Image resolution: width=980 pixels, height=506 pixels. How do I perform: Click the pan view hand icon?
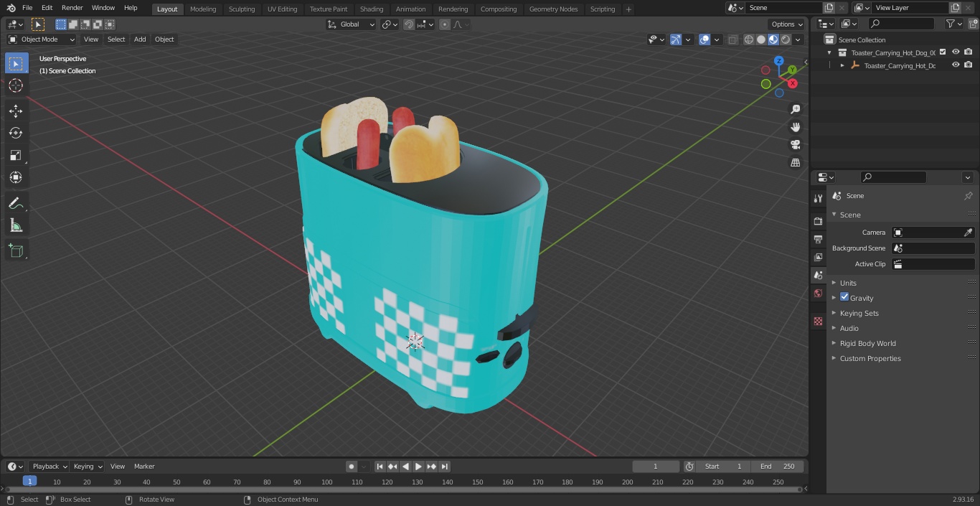pyautogui.click(x=796, y=127)
